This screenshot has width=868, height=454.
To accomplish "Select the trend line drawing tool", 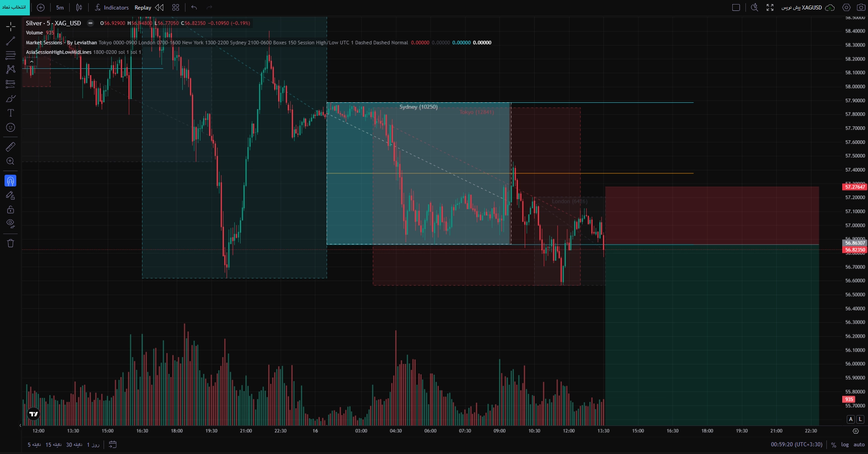I will coord(10,41).
